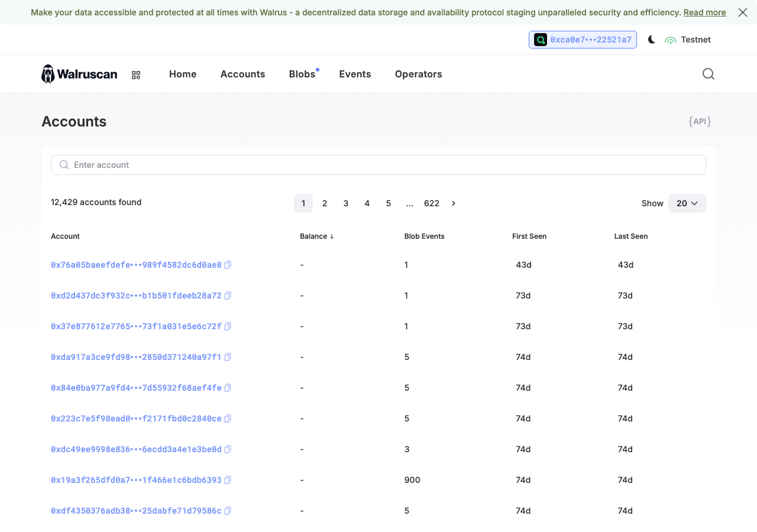
Task: Open account 0x19a3f265dfd0a7•••1f466e1c6bdb6393
Action: pos(136,480)
